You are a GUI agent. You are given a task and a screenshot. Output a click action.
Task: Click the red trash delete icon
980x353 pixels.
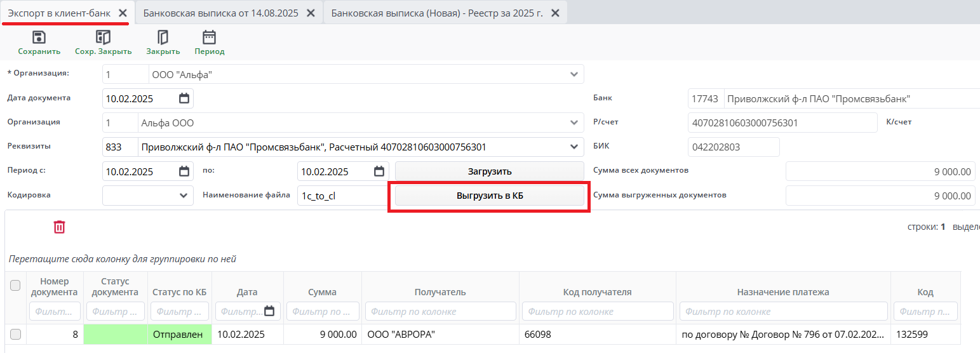59,227
